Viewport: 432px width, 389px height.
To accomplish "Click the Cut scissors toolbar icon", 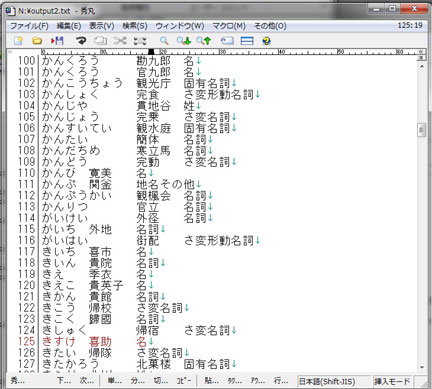I will (120, 41).
